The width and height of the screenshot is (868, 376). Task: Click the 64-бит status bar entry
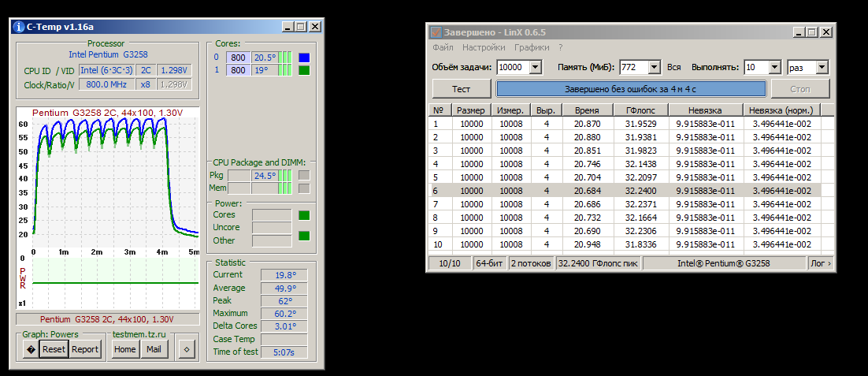(x=490, y=263)
